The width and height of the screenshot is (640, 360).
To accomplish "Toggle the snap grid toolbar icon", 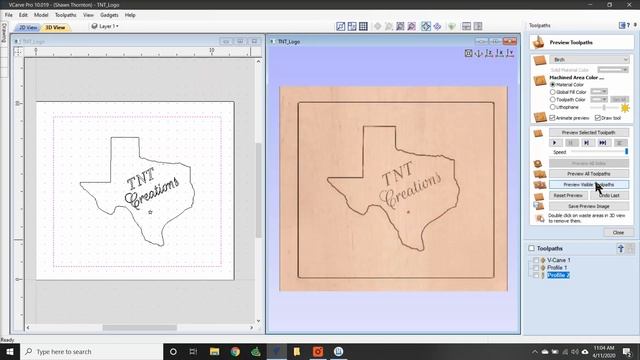I will tap(363, 27).
